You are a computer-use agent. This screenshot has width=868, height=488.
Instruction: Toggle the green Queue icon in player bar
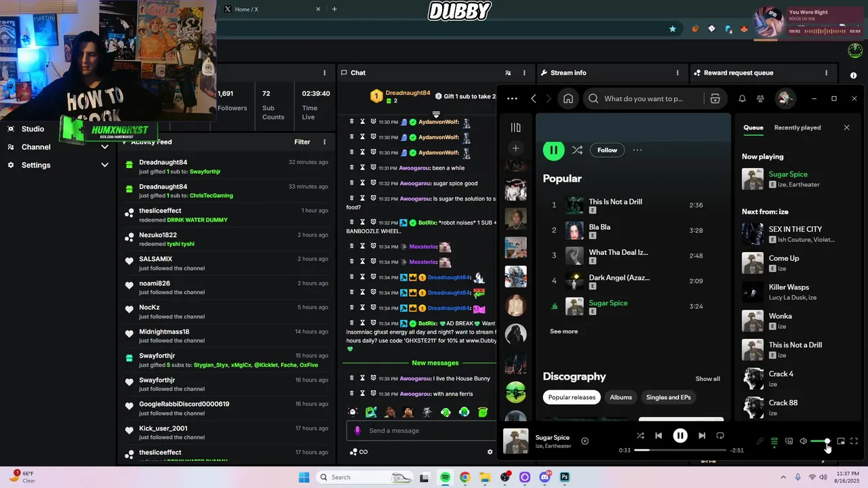pyautogui.click(x=774, y=441)
